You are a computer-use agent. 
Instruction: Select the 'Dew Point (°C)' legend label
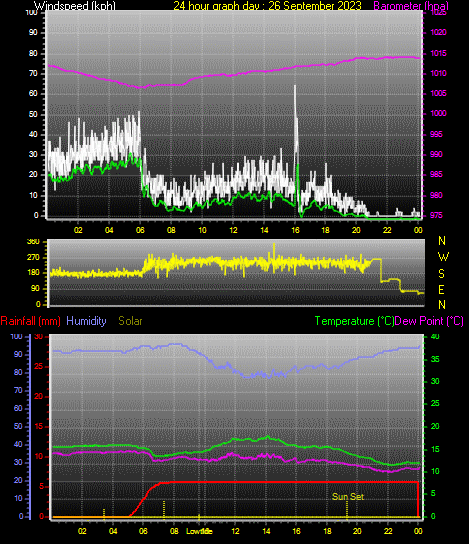coord(429,321)
